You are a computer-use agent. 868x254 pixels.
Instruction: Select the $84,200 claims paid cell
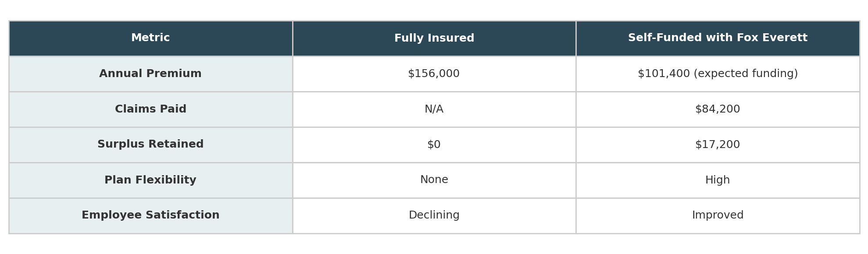(718, 109)
